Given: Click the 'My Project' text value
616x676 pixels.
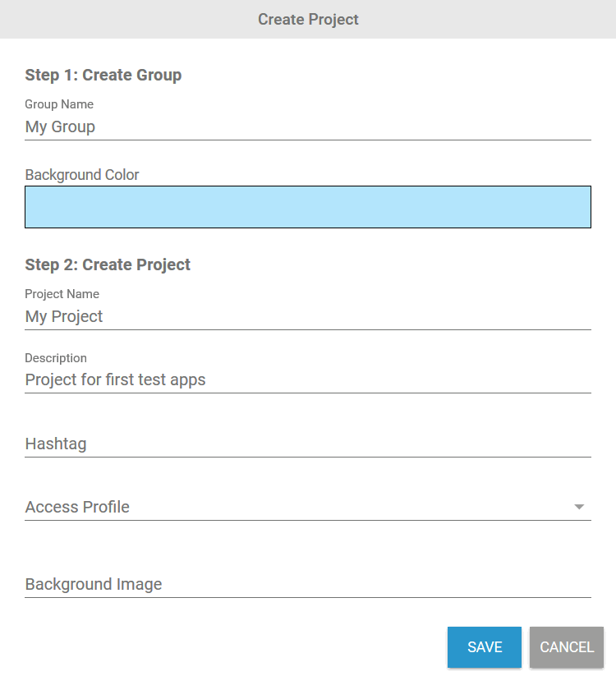Looking at the screenshot, I should pos(64,317).
